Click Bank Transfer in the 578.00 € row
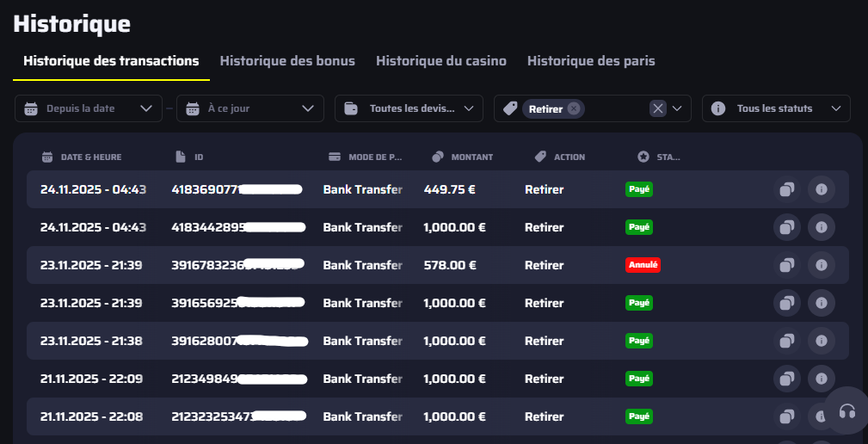This screenshot has width=868, height=444. click(362, 265)
